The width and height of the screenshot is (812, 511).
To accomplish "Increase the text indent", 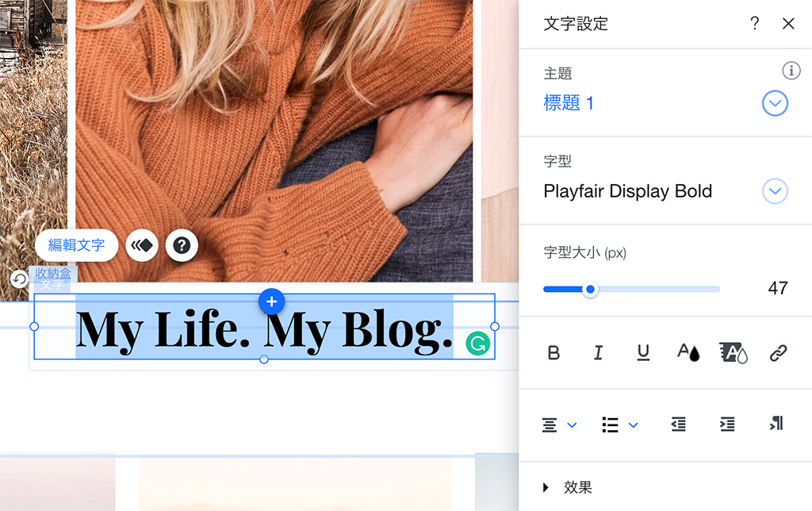I will [727, 424].
